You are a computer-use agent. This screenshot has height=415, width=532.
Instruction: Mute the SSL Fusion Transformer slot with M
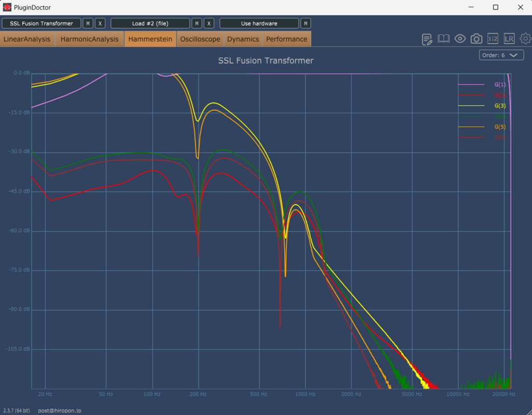tap(88, 23)
